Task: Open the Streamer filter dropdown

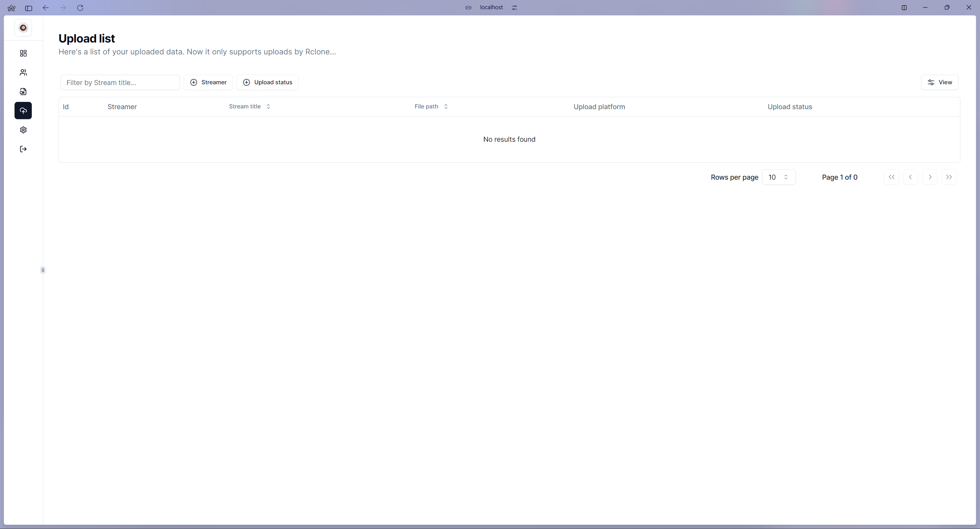Action: coord(208,82)
